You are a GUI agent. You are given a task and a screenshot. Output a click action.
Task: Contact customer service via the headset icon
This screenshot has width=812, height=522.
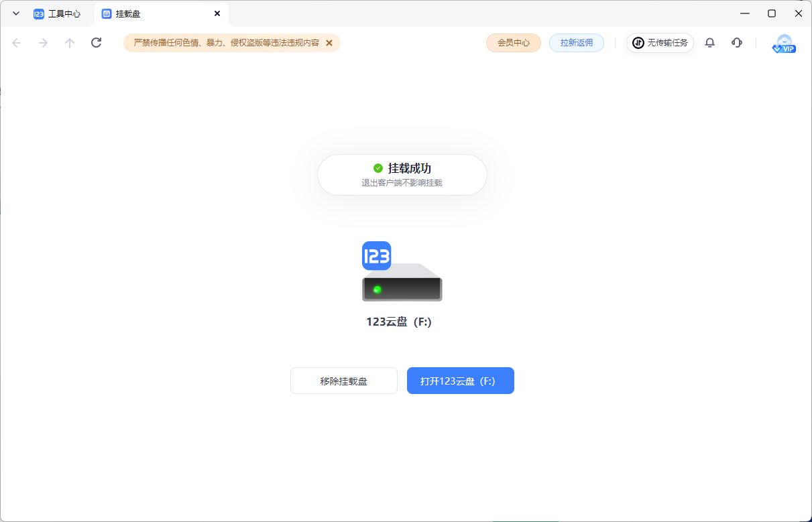[736, 42]
